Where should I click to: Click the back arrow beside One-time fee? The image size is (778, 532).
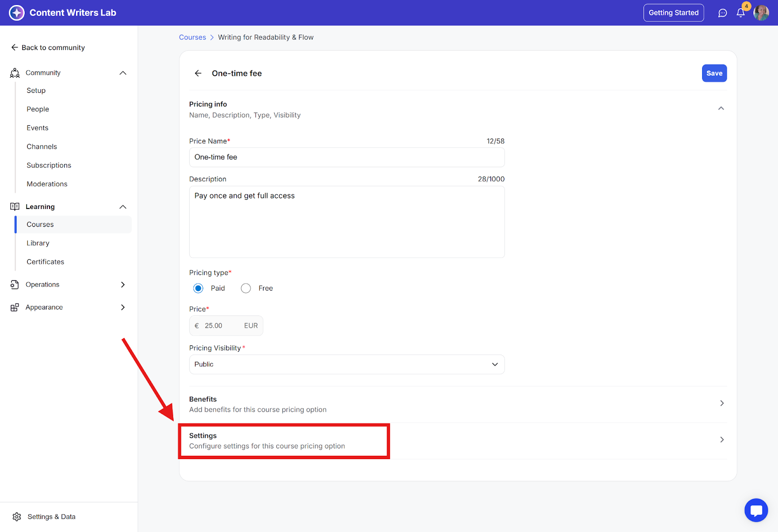tap(198, 73)
